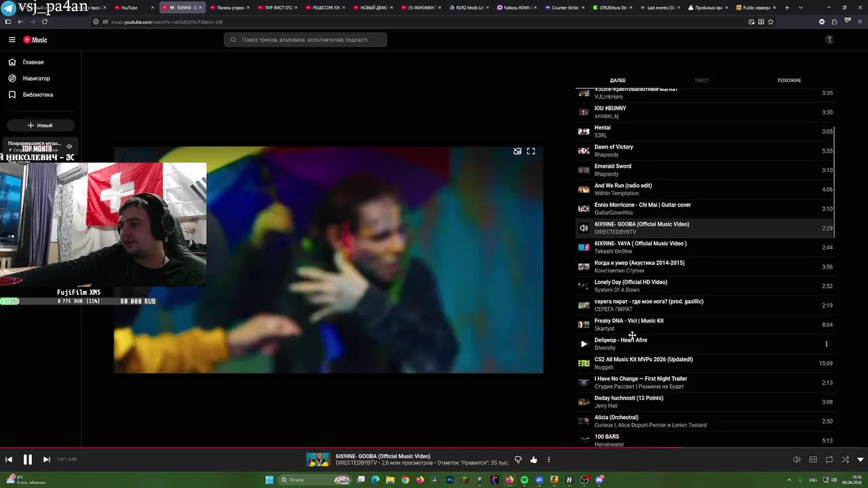This screenshot has height=488, width=868.
Task: Click speaker icon on playing GOOBA row
Action: pos(584,228)
